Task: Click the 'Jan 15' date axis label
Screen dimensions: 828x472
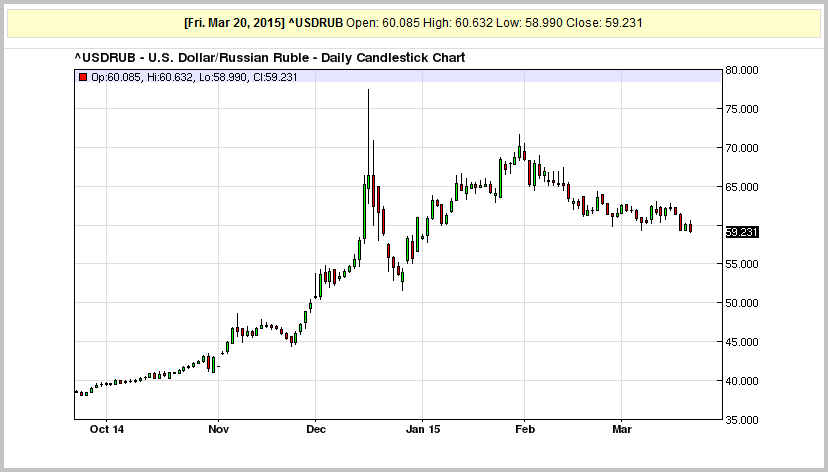Action: [422, 429]
